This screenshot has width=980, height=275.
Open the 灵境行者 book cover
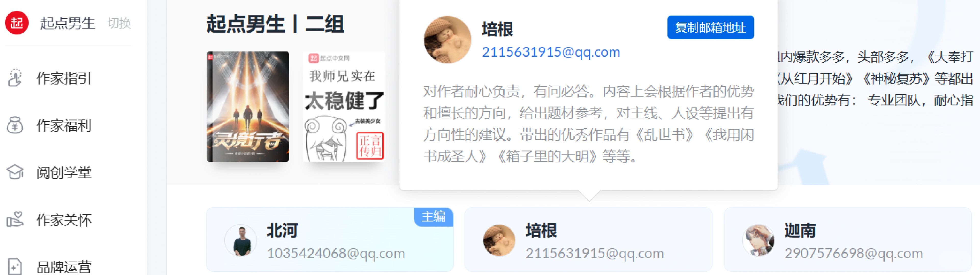point(248,106)
